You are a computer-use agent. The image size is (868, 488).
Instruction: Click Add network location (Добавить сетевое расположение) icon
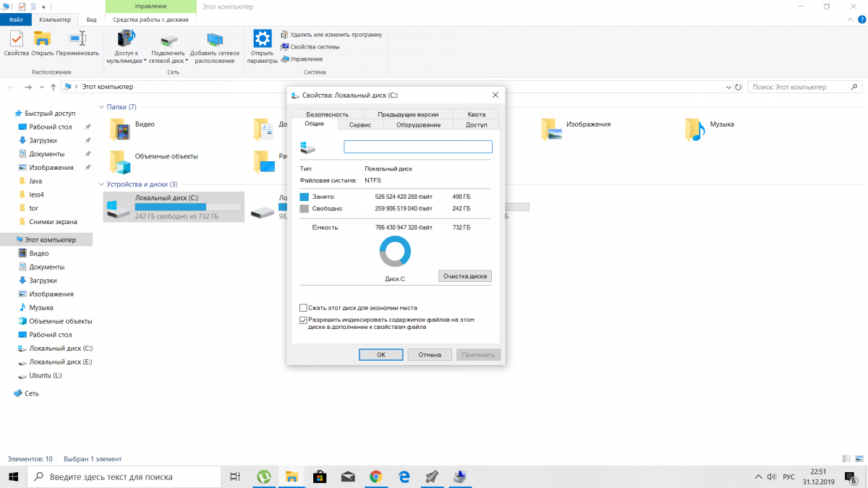coord(215,47)
